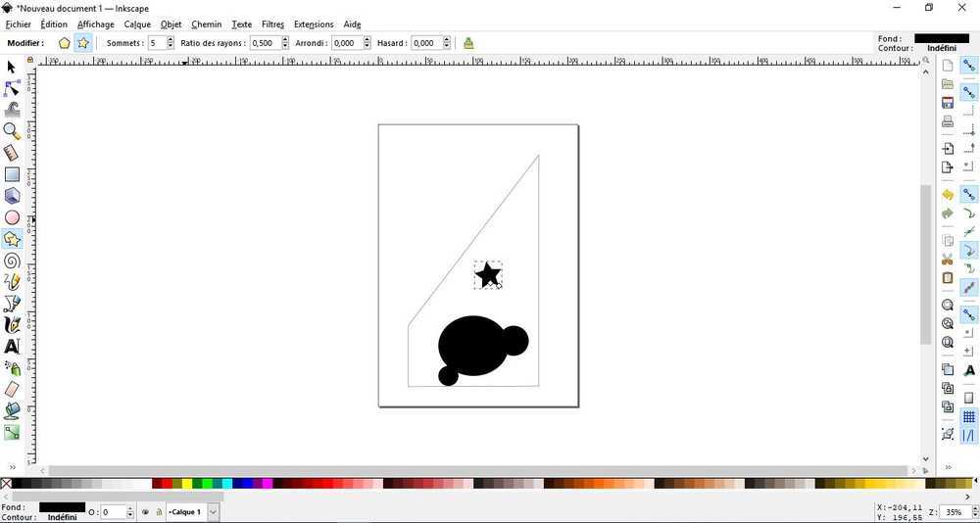Screen dimensions: 980x523
Task: Switch to star shape mode
Action: pos(83,43)
